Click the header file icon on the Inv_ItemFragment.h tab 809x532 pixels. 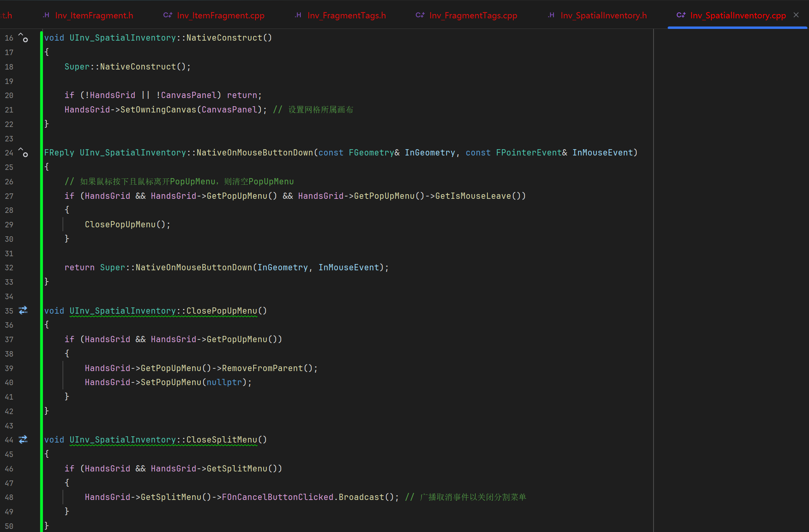[x=46, y=15]
